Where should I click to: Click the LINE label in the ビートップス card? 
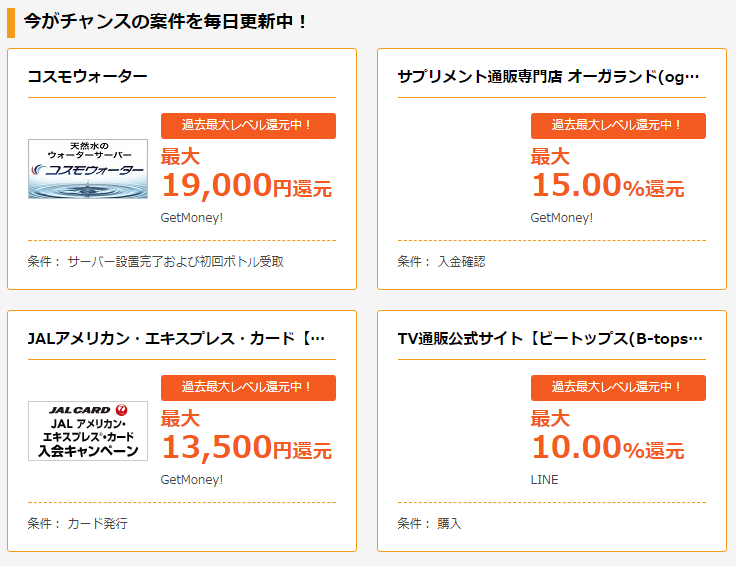544,479
